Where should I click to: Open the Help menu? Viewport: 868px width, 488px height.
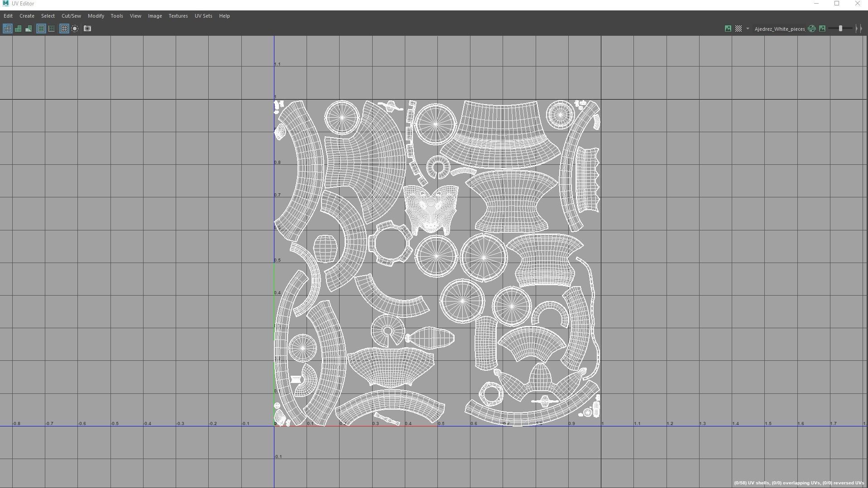click(x=225, y=16)
